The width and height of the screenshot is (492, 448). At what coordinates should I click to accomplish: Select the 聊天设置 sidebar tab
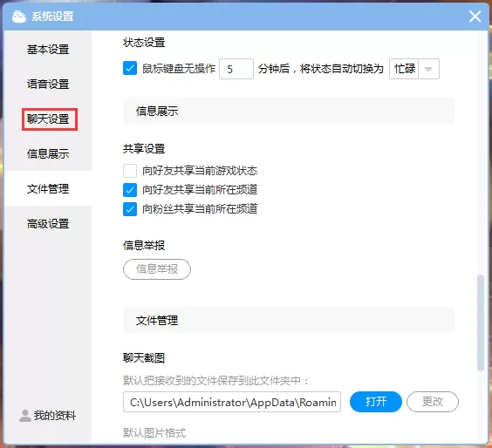coord(48,119)
